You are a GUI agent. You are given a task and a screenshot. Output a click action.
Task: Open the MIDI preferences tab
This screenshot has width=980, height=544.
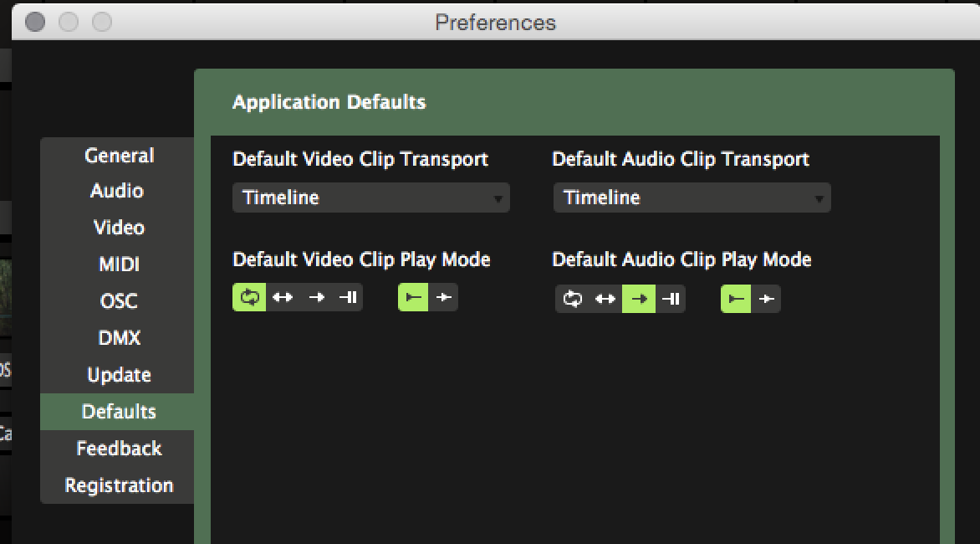(119, 264)
